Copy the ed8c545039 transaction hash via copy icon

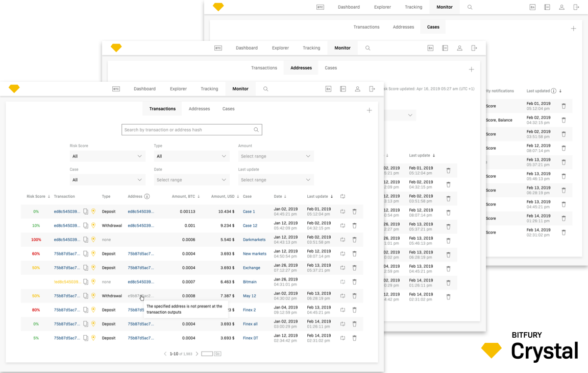[x=85, y=211]
